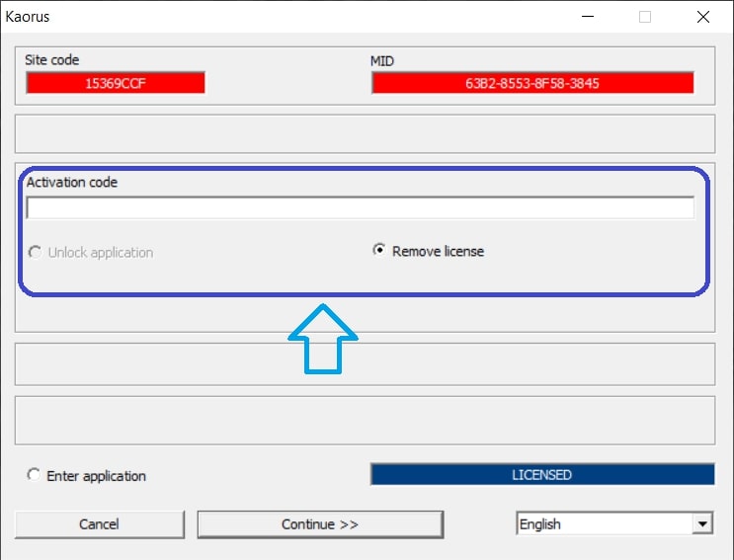This screenshot has height=560, width=734.
Task: Click the blue LICENSED status bar
Action: [x=541, y=475]
